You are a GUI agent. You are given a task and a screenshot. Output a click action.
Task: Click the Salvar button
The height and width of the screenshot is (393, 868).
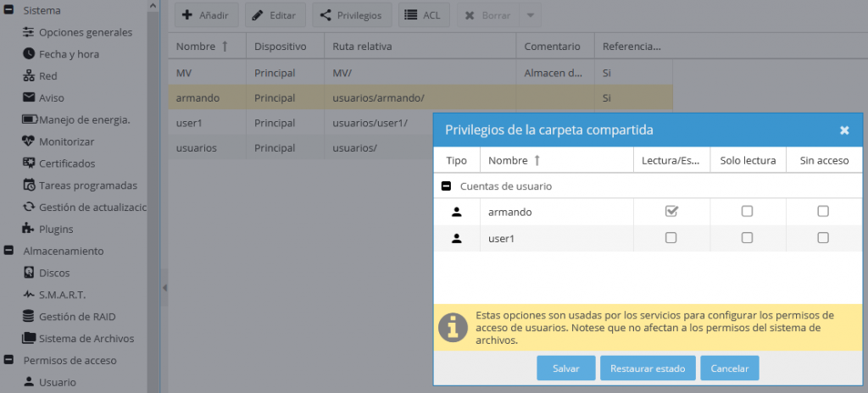click(x=565, y=368)
